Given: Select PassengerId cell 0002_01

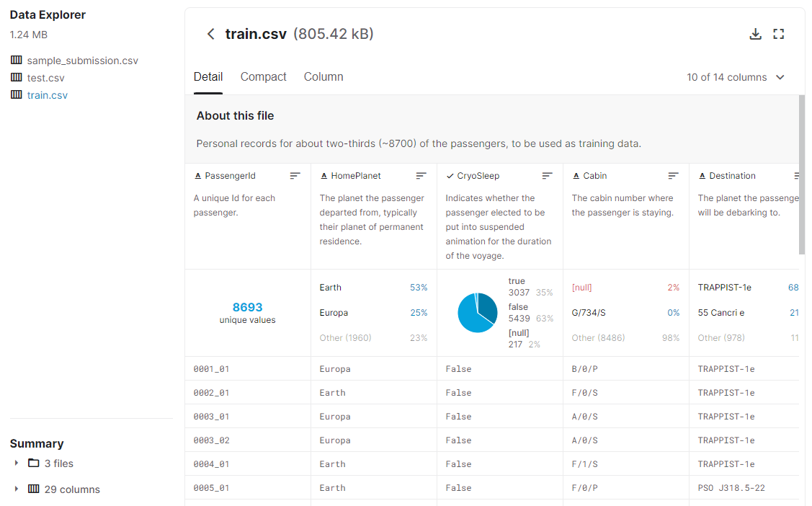Looking at the screenshot, I should (211, 393).
